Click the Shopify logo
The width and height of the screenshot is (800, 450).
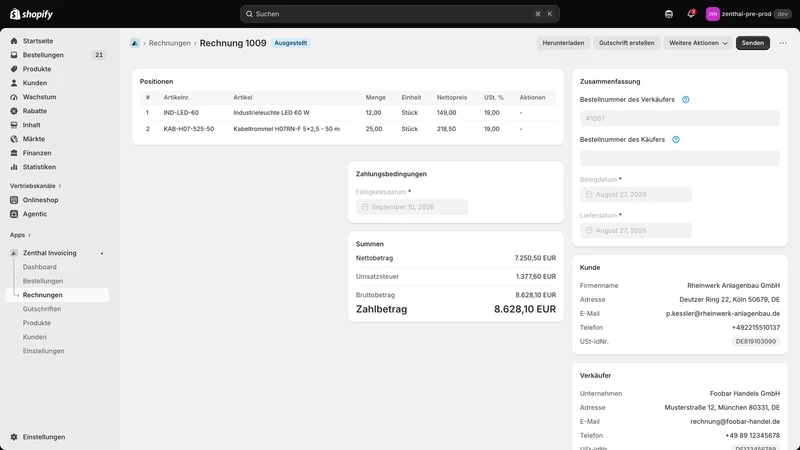[x=31, y=14]
